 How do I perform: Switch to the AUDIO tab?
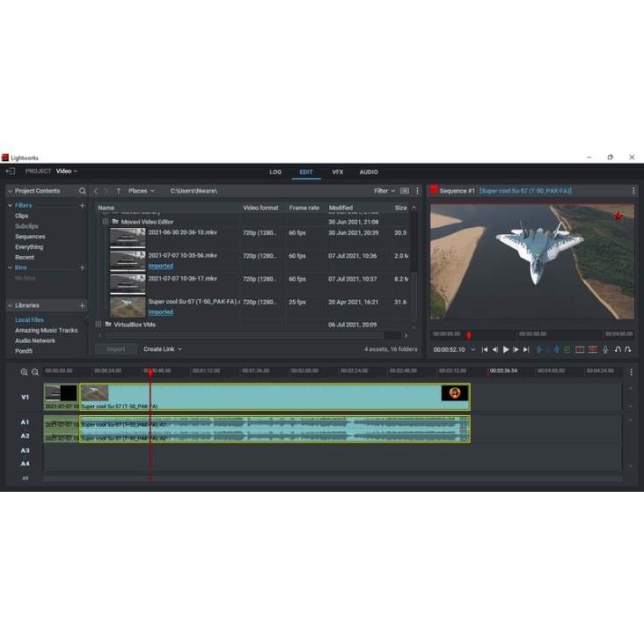click(x=369, y=172)
